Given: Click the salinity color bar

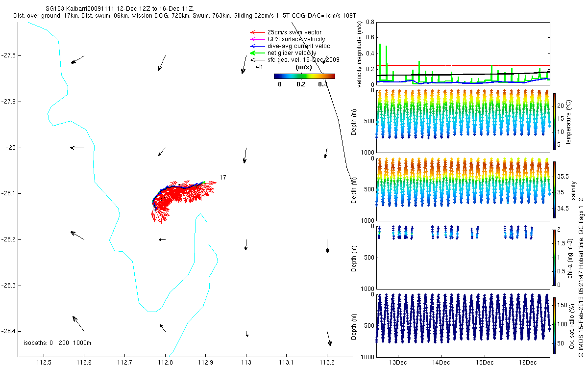Looking at the screenshot, I should [554, 189].
